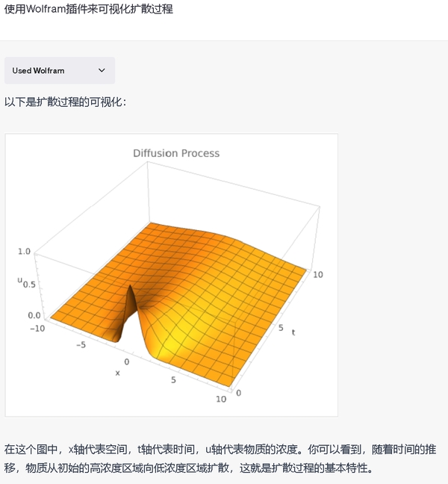The height and width of the screenshot is (484, 448).
Task: Click the x axis label on the plot
Action: (x=117, y=373)
